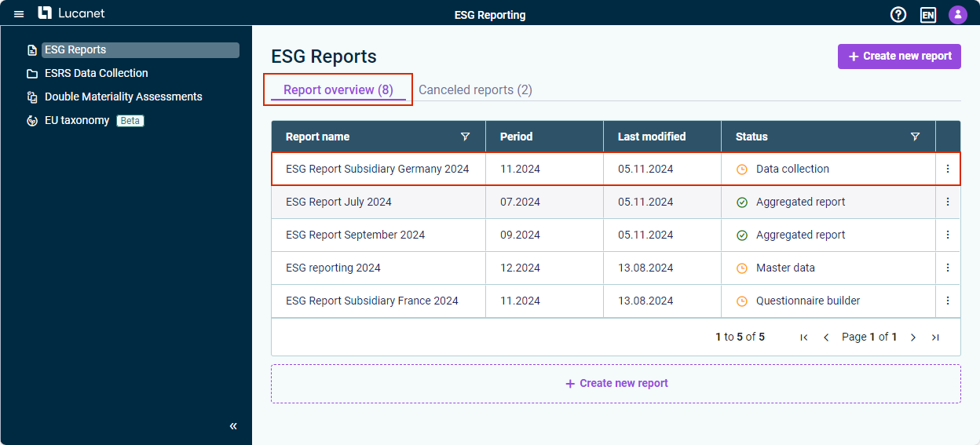Go to the first page of results

pyautogui.click(x=803, y=337)
